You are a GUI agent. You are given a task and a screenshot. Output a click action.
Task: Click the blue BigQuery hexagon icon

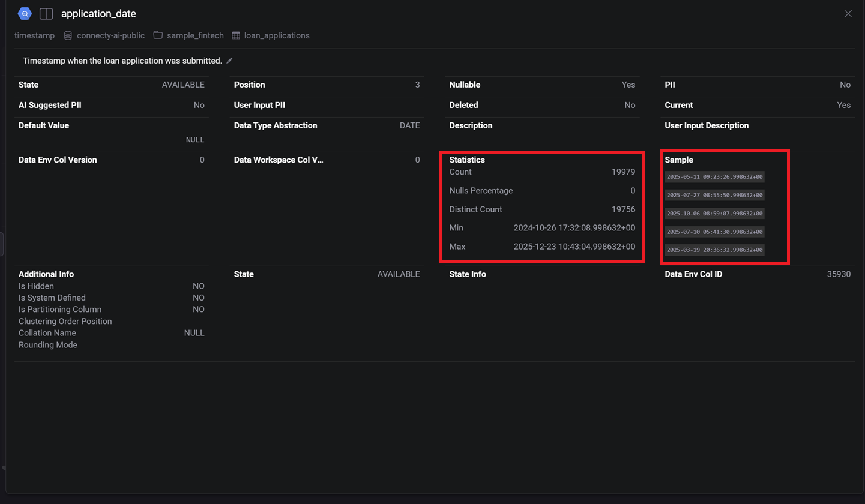tap(25, 13)
